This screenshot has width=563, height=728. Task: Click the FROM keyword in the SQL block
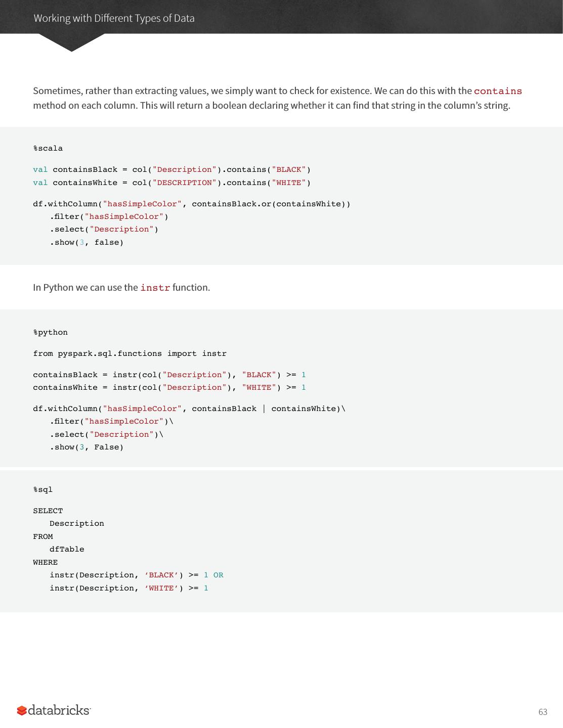(x=43, y=536)
